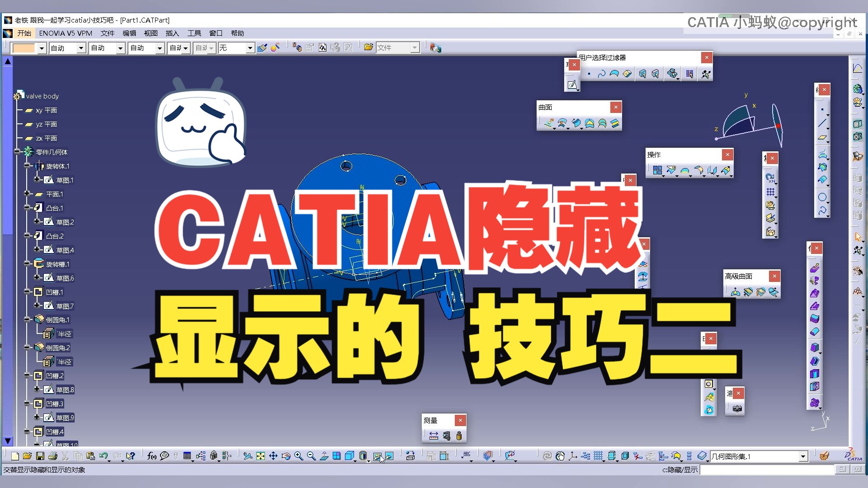Click Measure Between in 测量 toolbar

tap(434, 436)
